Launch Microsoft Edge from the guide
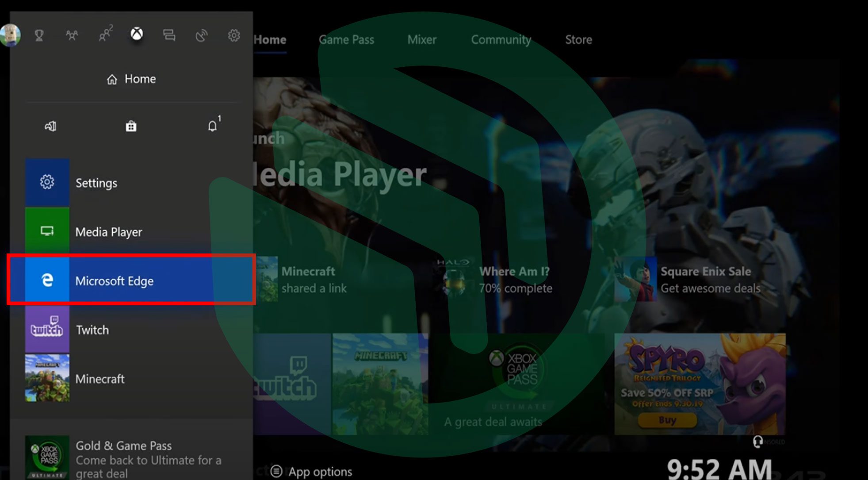Viewport: 868px width, 480px height. (x=131, y=280)
